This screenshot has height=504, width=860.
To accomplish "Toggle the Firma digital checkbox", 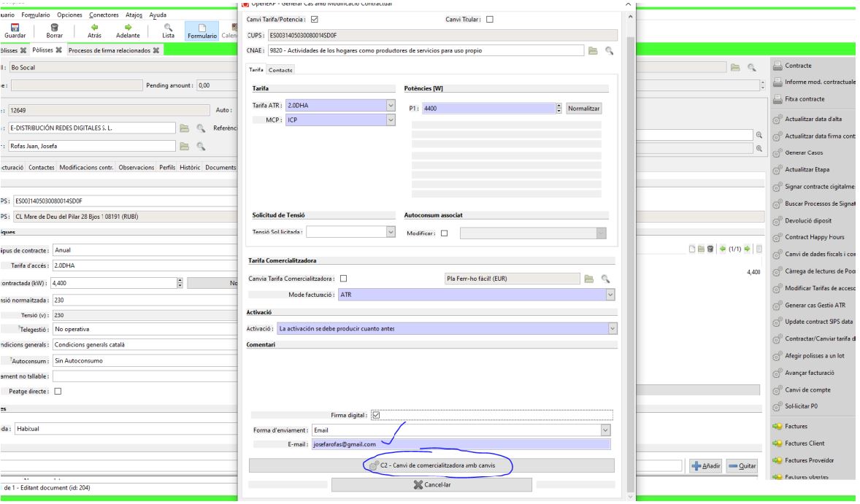I will pyautogui.click(x=376, y=415).
